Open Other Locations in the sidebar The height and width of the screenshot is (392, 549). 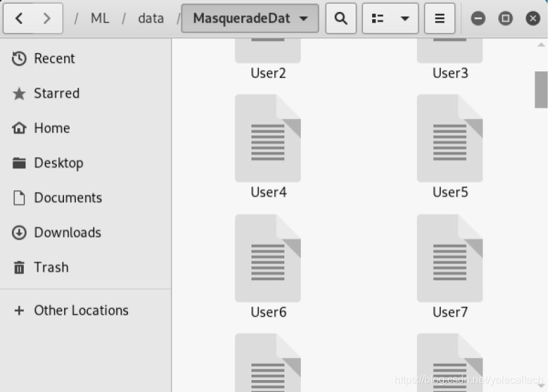[x=85, y=310]
